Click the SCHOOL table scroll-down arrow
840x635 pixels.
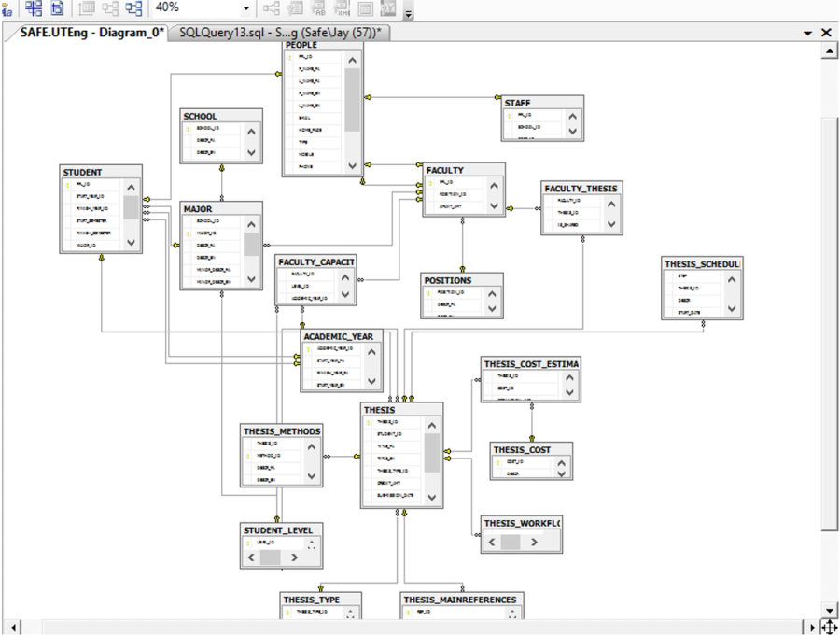251,153
